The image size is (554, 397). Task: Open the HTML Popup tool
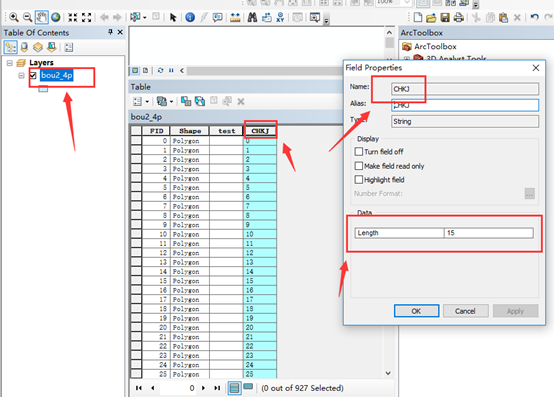coord(217,17)
